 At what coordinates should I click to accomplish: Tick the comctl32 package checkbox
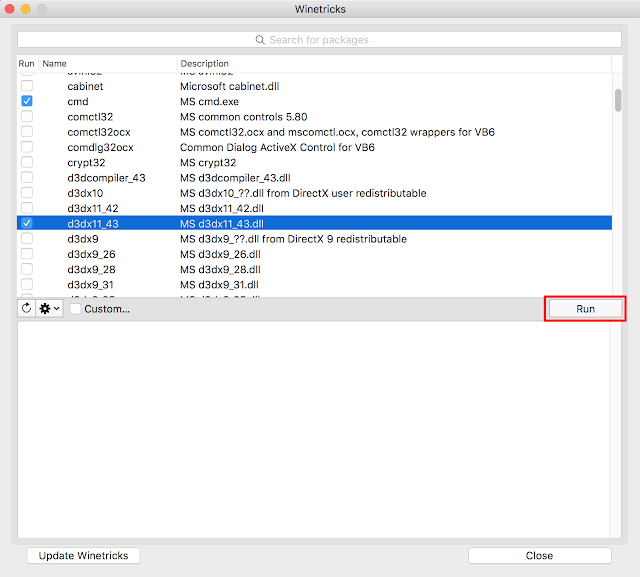[x=27, y=116]
